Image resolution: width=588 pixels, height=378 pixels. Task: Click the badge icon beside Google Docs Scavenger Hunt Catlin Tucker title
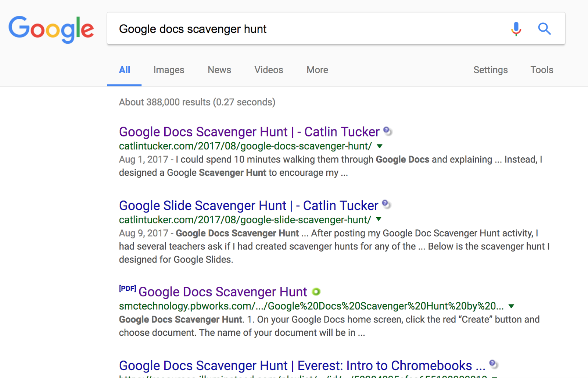(x=387, y=131)
